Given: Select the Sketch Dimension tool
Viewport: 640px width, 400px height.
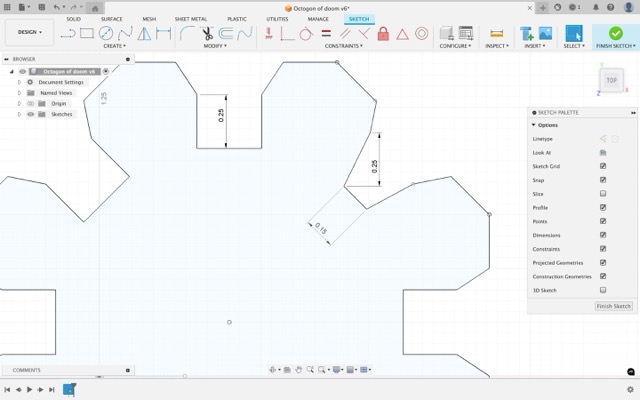Looking at the screenshot, I should point(163,33).
